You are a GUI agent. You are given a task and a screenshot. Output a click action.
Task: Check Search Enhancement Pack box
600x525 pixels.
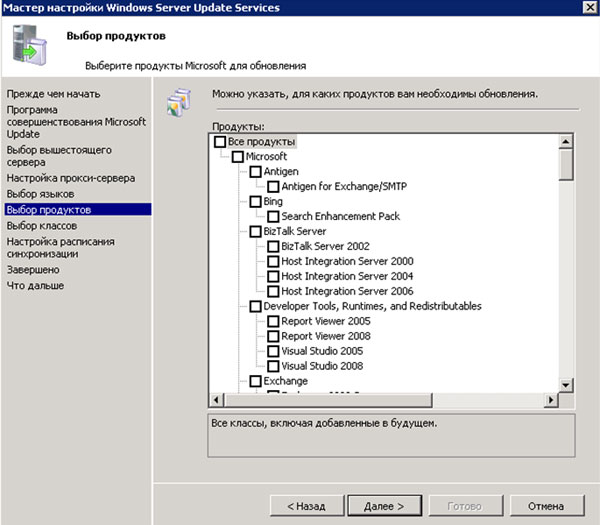point(273,216)
